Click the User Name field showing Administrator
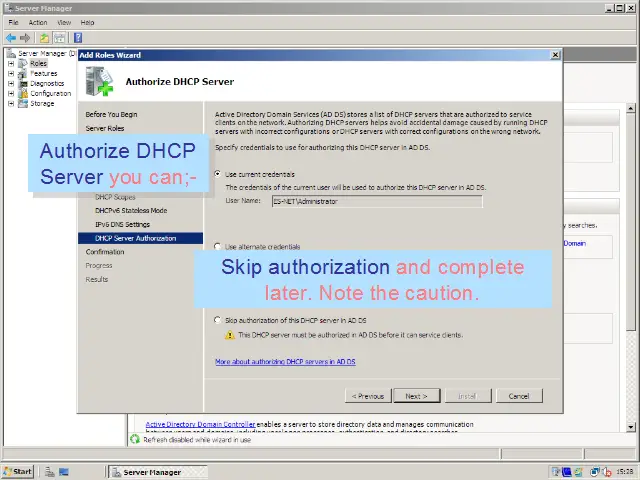 click(x=377, y=201)
